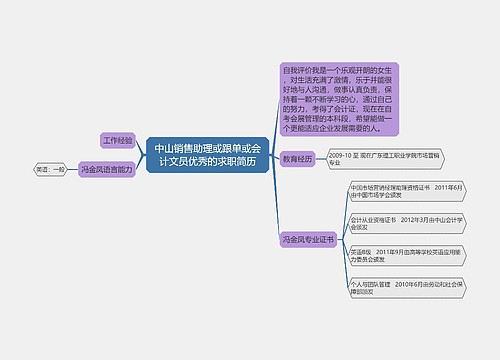The image size is (500, 360).
Task: Click the 中国市场营销经理助理资格证书 entry
Action: [407, 191]
